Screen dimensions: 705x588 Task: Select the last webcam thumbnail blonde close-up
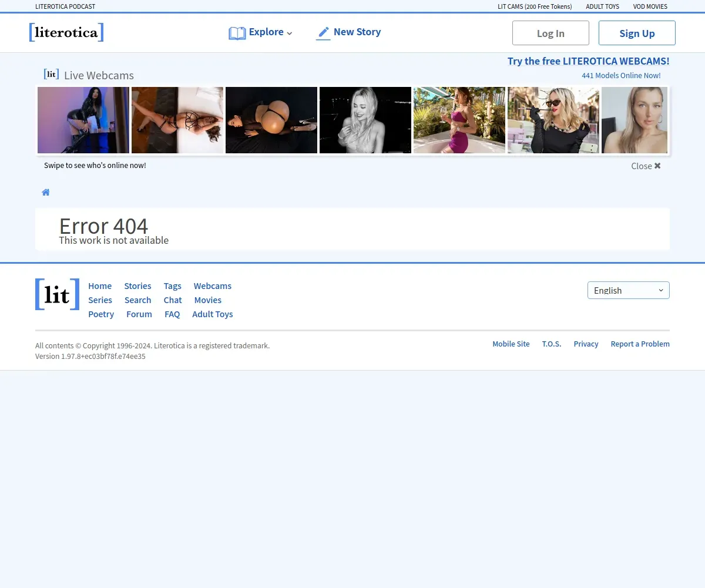coord(634,120)
